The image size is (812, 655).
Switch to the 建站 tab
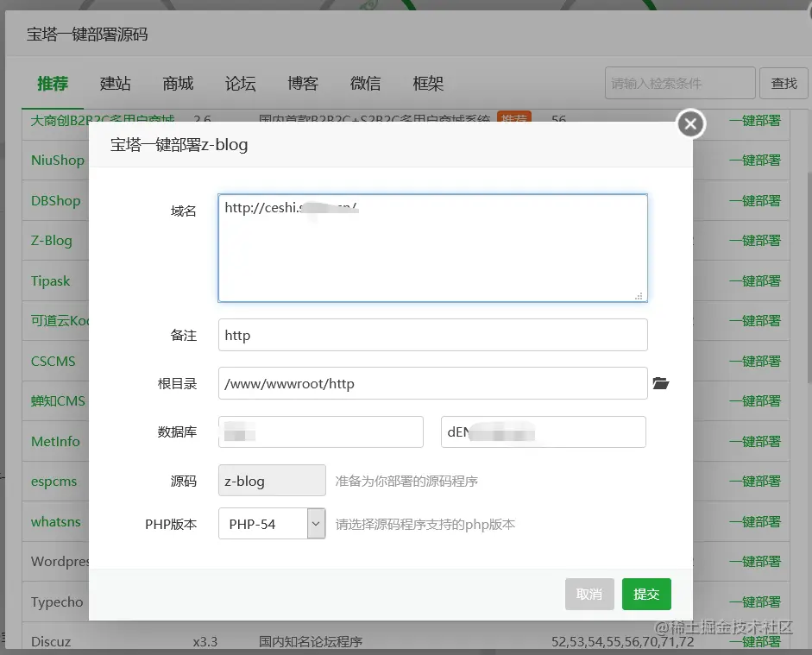115,84
